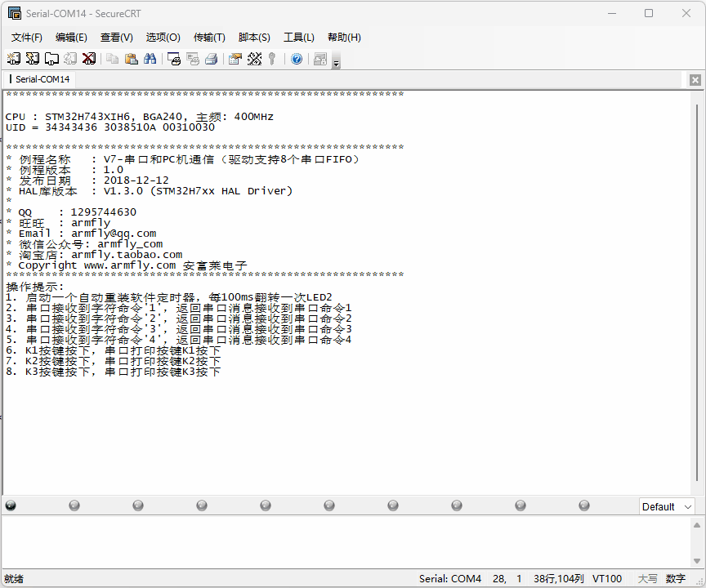Click the UID = 34343436 line

pyautogui.click(x=110, y=127)
